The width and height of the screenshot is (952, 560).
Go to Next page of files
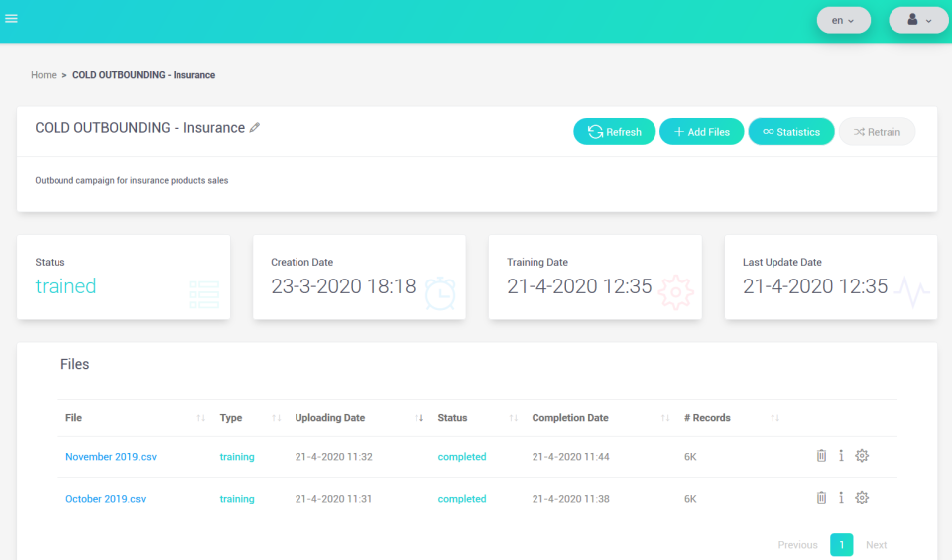pos(876,545)
